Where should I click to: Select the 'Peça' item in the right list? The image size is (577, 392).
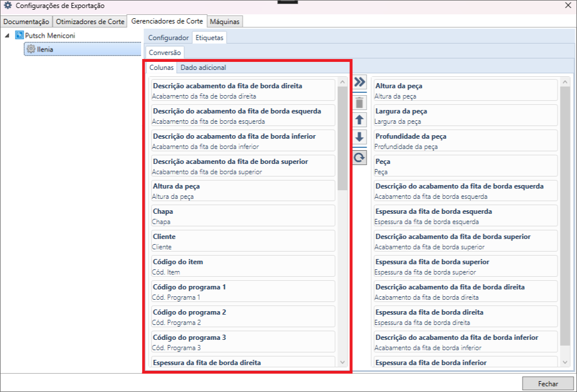(466, 166)
